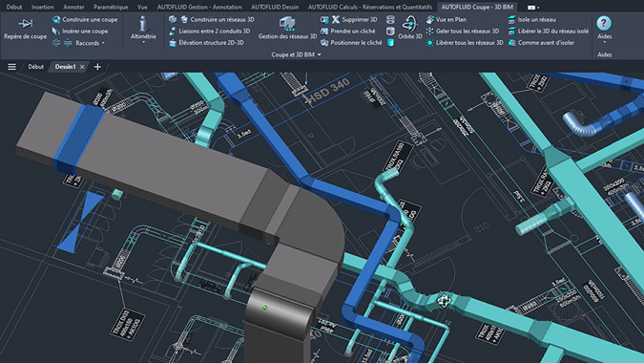
Task: Toggle Libérer tous les réseaux 3D
Action: click(x=464, y=42)
